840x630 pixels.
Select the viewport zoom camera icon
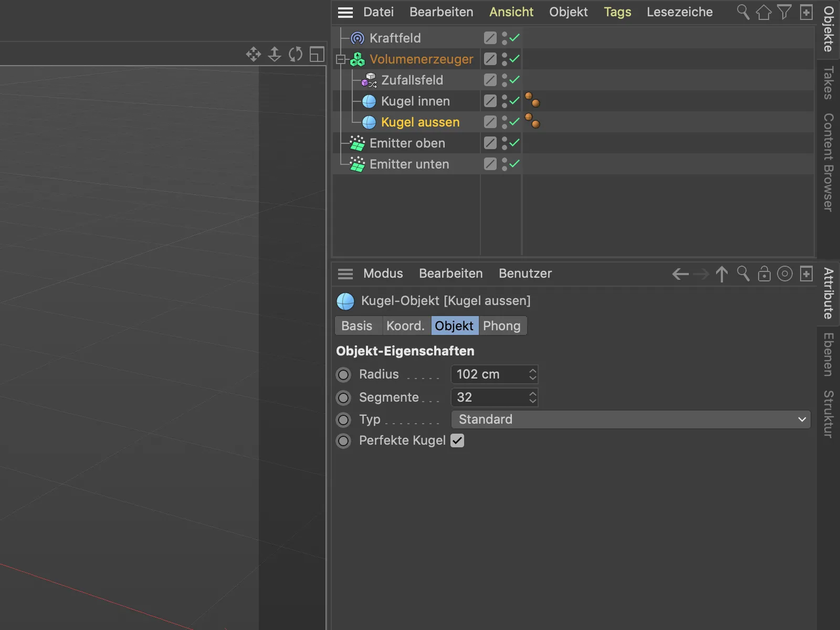point(275,54)
